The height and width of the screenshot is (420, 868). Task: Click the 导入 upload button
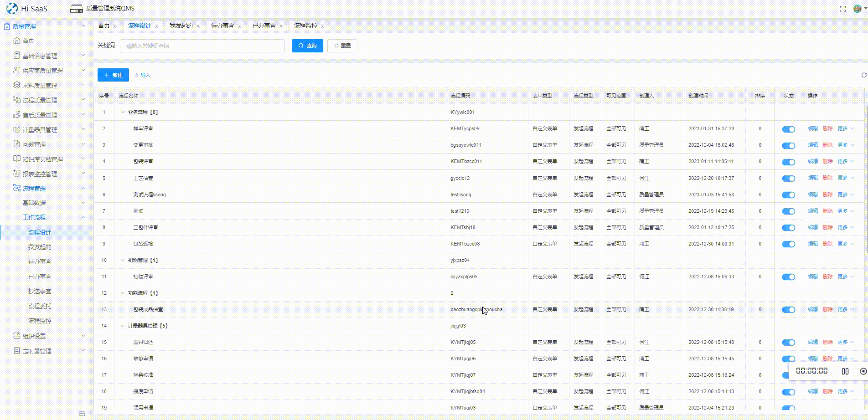pos(142,75)
